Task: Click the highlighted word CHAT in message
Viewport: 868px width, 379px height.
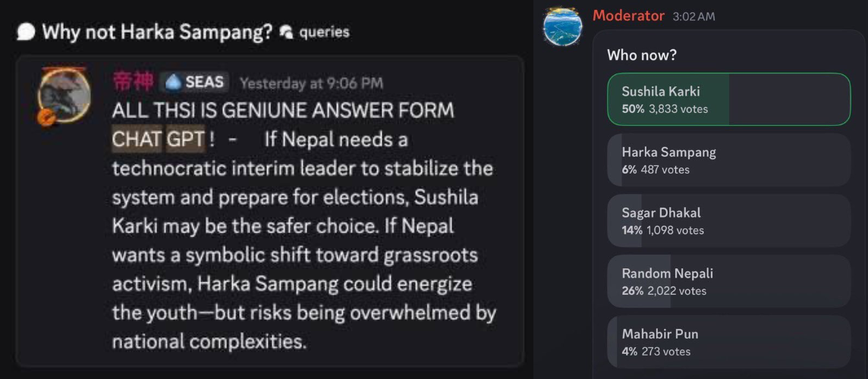Action: click(x=137, y=139)
